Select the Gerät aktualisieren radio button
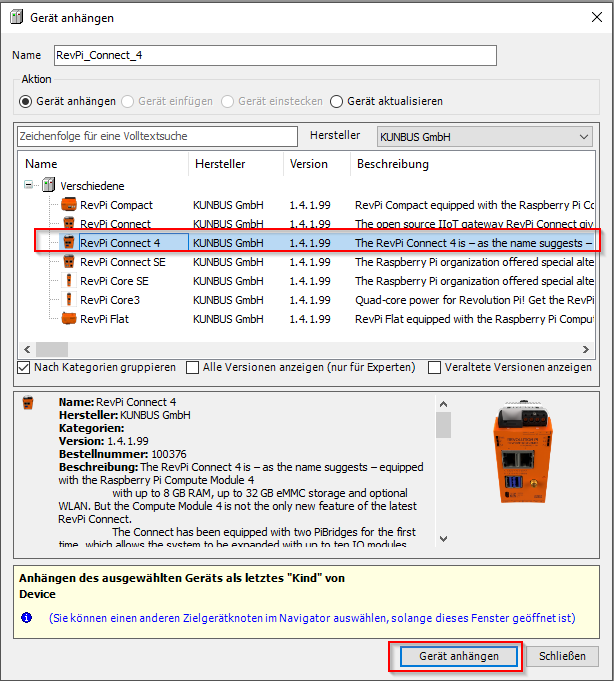Screen dimensions: 614x681 (x=336, y=102)
